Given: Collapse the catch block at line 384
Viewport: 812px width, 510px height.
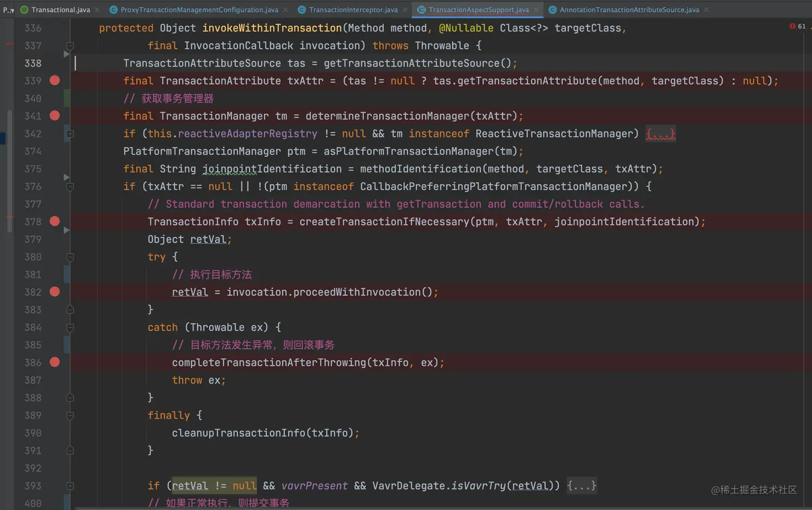Looking at the screenshot, I should 70,327.
